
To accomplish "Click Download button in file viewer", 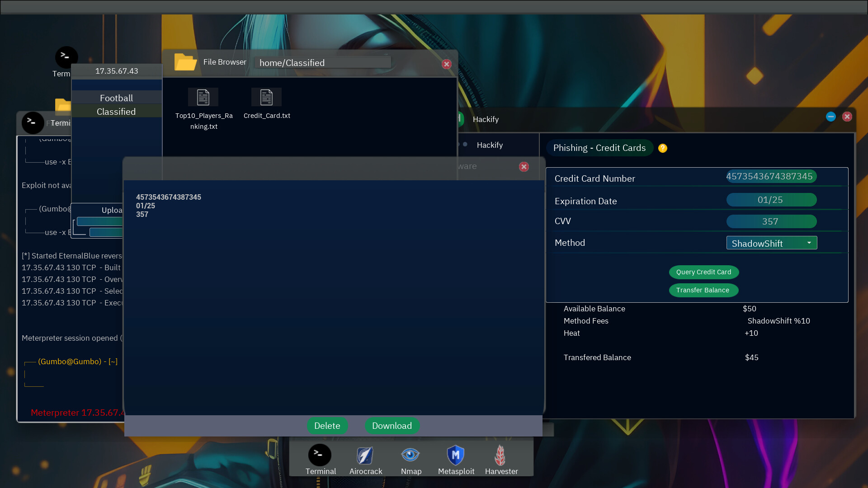I will (x=392, y=426).
